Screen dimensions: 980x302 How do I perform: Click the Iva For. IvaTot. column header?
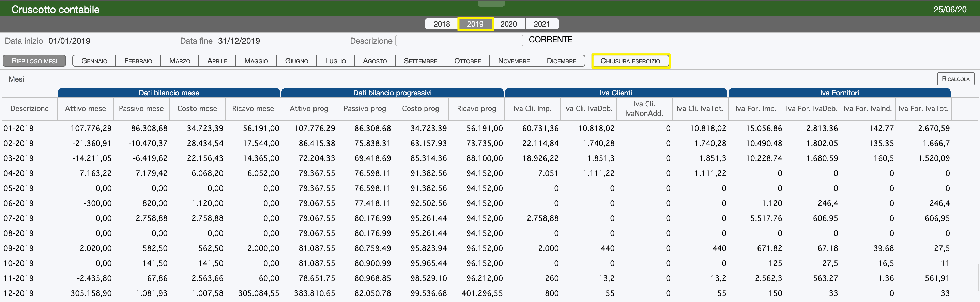pos(924,108)
